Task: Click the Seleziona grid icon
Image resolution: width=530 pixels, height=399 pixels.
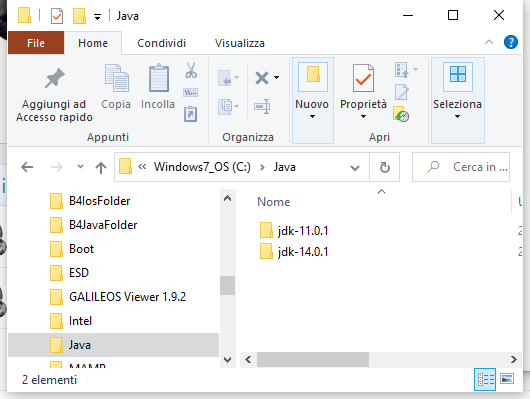Action: 458,76
